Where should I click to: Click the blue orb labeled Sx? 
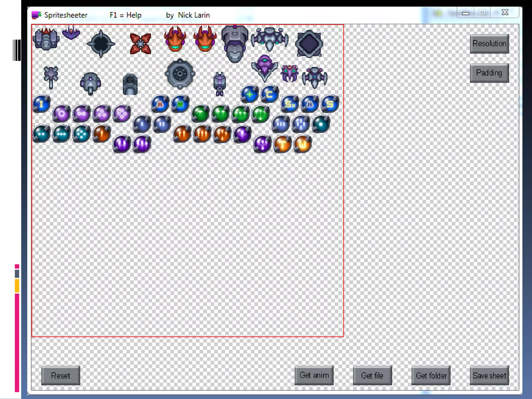point(289,104)
